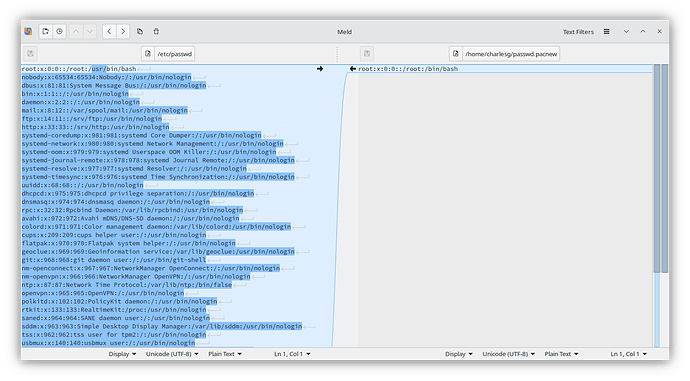The height and width of the screenshot is (381, 690).
Task: Expand the right pane Plain Text syntax dropdown
Action: [x=561, y=354]
